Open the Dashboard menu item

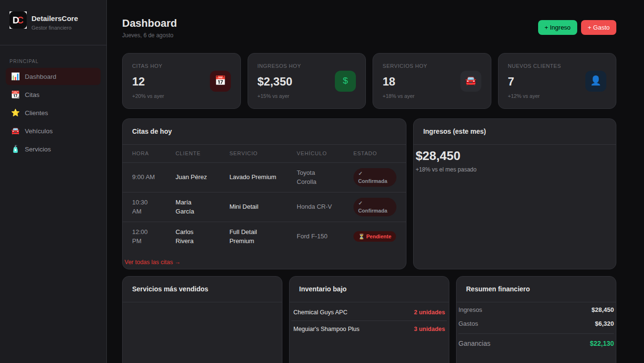pyautogui.click(x=53, y=76)
